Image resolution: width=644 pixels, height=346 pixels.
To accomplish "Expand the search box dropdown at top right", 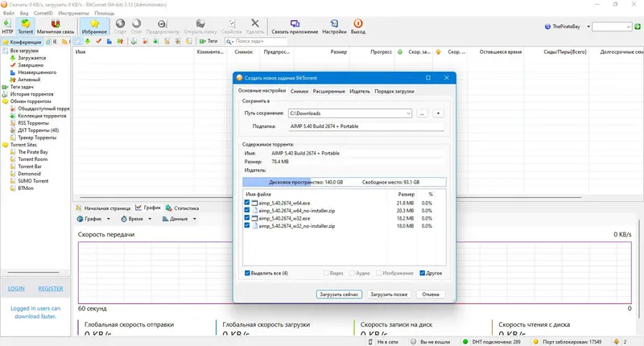I will [629, 27].
